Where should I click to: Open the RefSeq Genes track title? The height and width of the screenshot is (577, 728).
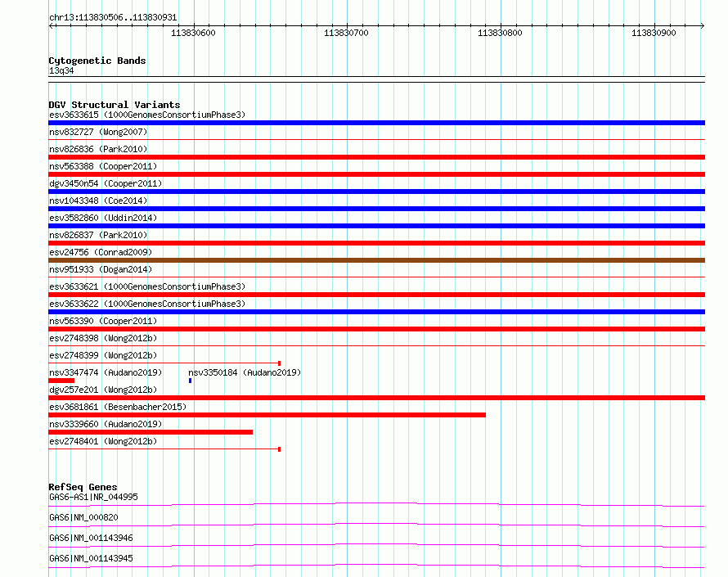point(83,487)
